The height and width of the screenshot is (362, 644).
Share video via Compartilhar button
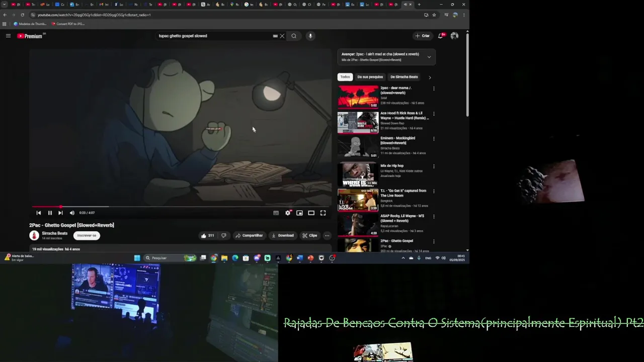[x=249, y=235]
